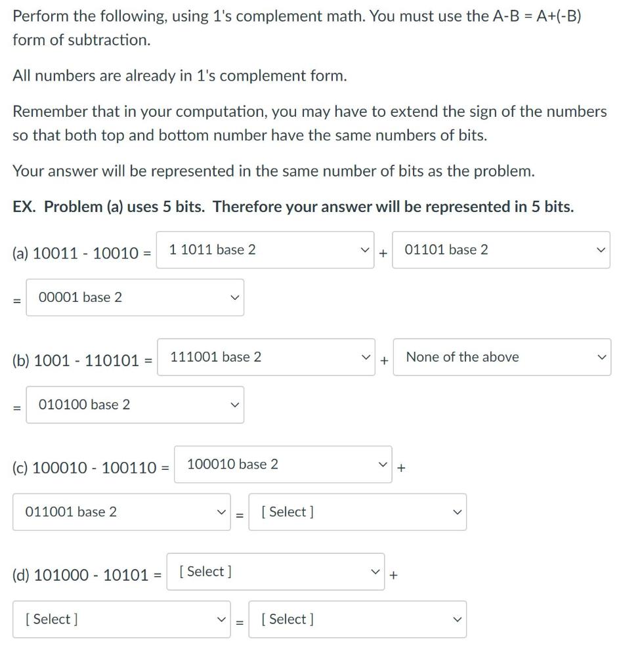Screen dimensions: 619x672
Task: Open the '011001 base 2' dropdown in problem (c)
Action: 121,511
